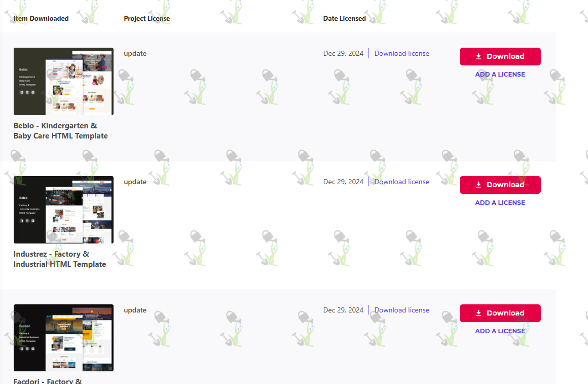The width and height of the screenshot is (588, 384).
Task: Open the Bebio Kindergarten template thumbnail
Action: (x=63, y=82)
